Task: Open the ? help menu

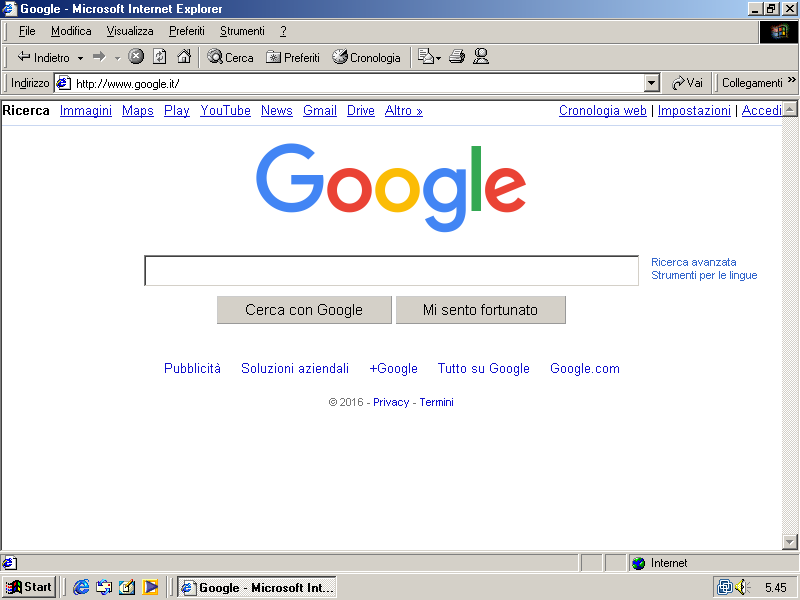Action: coord(283,31)
